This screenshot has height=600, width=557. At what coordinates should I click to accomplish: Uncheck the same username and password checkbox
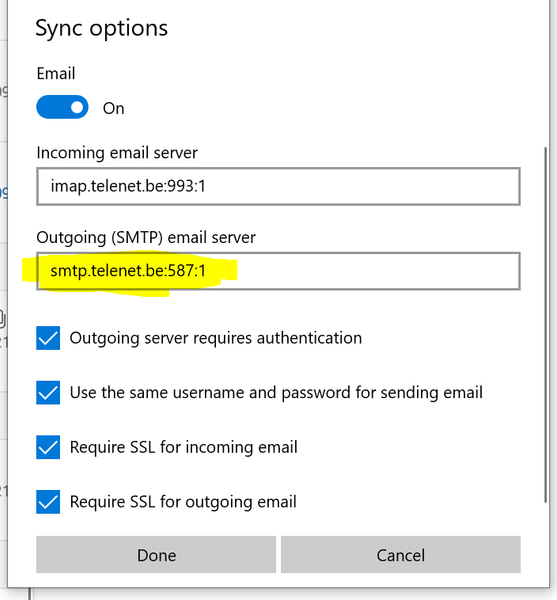point(48,393)
